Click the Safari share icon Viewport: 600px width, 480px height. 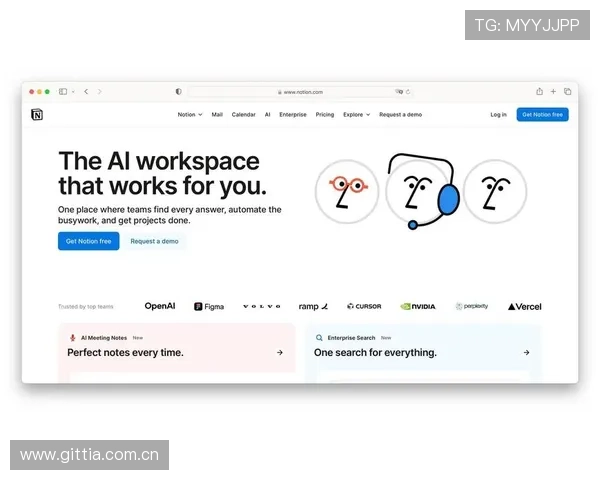(539, 91)
